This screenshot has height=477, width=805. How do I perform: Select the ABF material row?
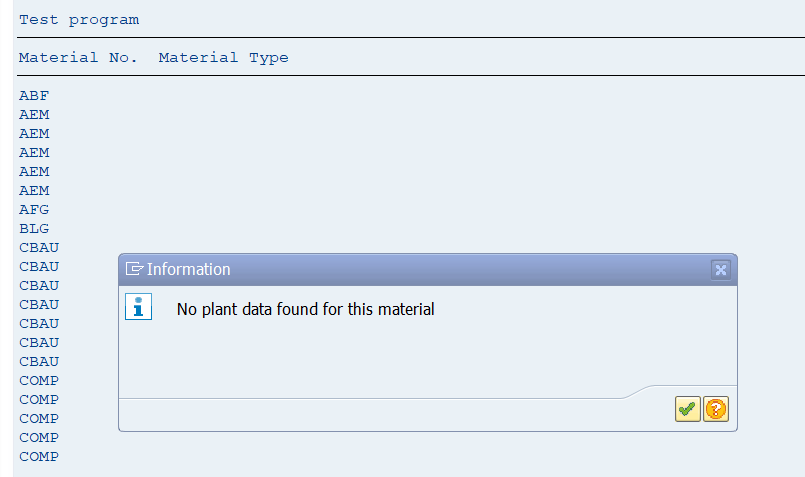[x=34, y=96]
